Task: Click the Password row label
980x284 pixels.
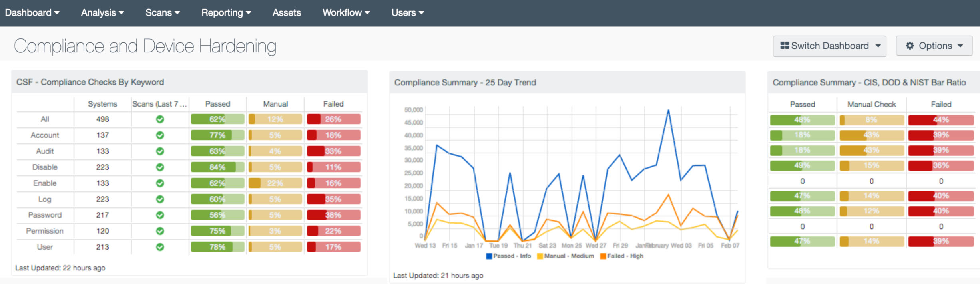Action: (45, 215)
